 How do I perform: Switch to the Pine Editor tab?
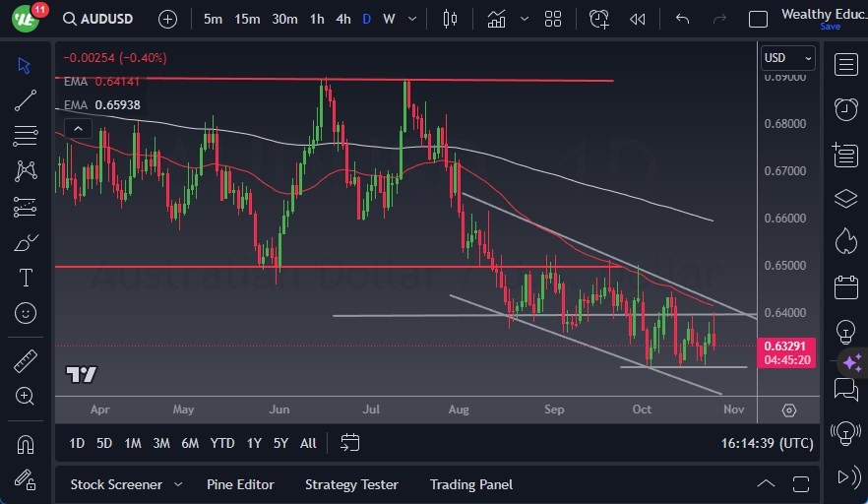[240, 484]
